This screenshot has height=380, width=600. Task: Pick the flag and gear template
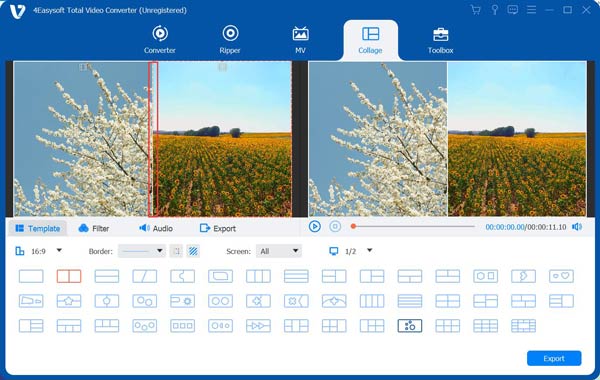[183, 301]
